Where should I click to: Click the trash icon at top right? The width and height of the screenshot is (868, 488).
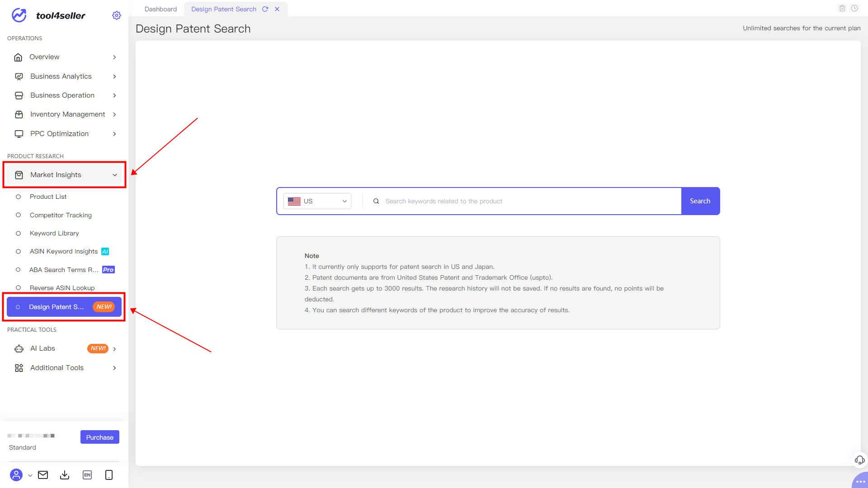[842, 8]
